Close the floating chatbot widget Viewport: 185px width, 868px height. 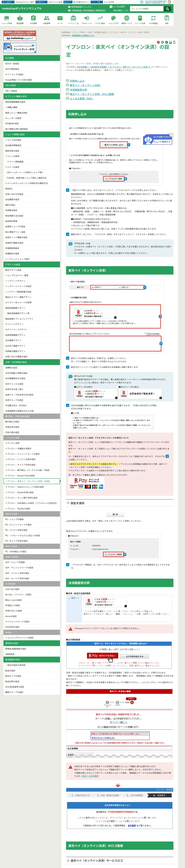tap(171, 135)
